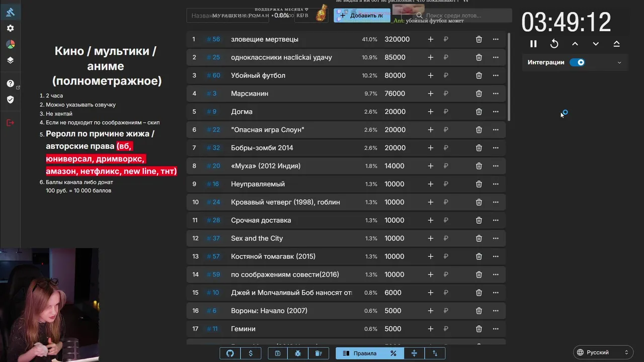
Task: Delete the Sex and the City lot
Action: 479,238
